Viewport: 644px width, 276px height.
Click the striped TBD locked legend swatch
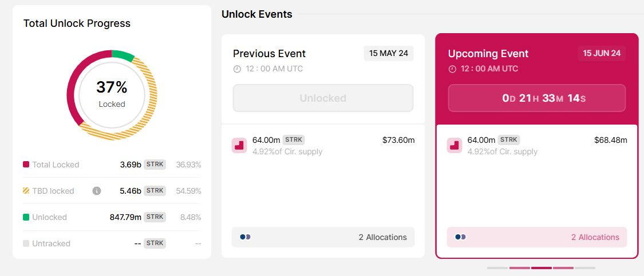coord(26,191)
